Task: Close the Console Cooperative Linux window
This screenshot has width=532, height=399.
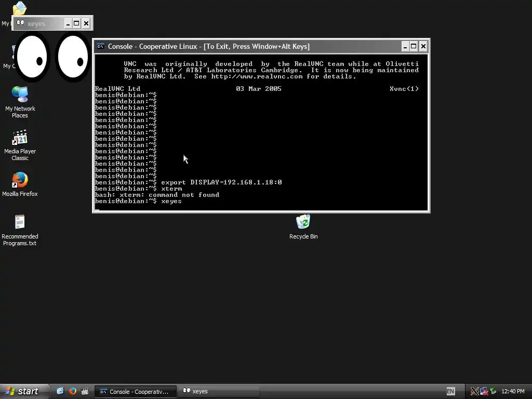Action: pos(423,46)
